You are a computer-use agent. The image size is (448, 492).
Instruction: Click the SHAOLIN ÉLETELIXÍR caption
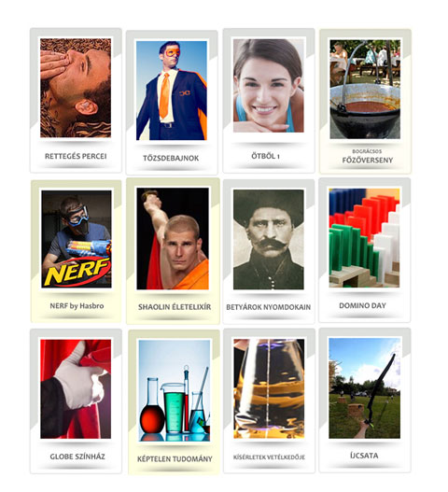pyautogui.click(x=175, y=307)
